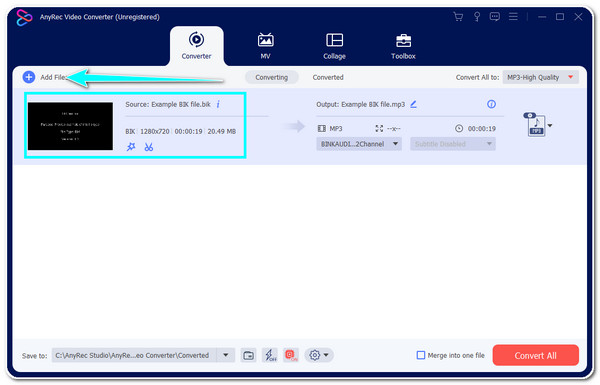Toggle the lightning hardware acceleration button
This screenshot has width=600, height=385.
pos(270,356)
